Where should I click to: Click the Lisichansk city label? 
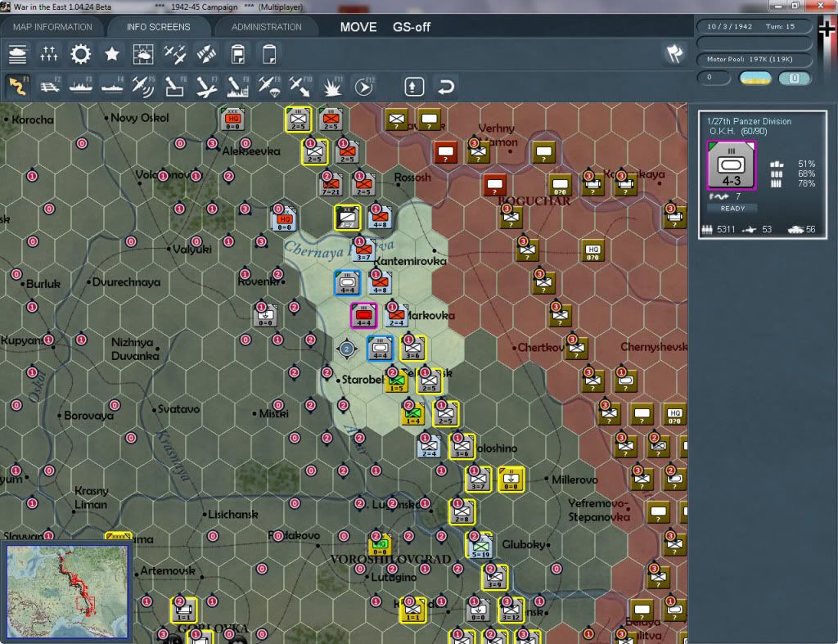(232, 514)
